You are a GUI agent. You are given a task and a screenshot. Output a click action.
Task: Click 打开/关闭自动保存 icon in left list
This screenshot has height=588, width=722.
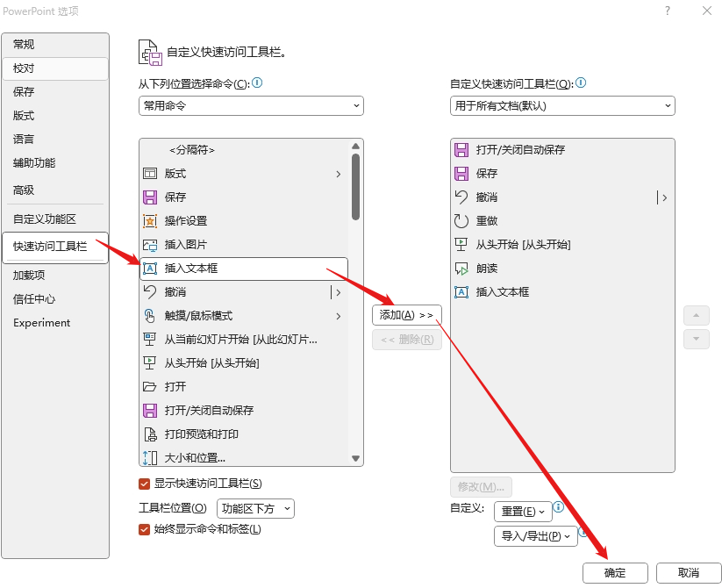(x=150, y=410)
